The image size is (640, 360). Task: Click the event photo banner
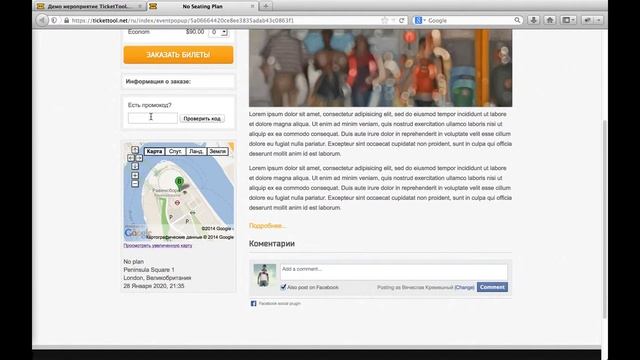click(380, 68)
